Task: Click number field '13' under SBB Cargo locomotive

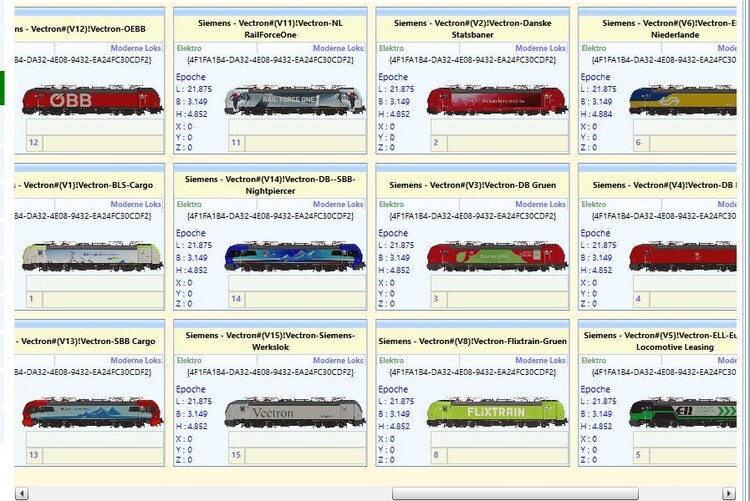Action: [x=33, y=455]
